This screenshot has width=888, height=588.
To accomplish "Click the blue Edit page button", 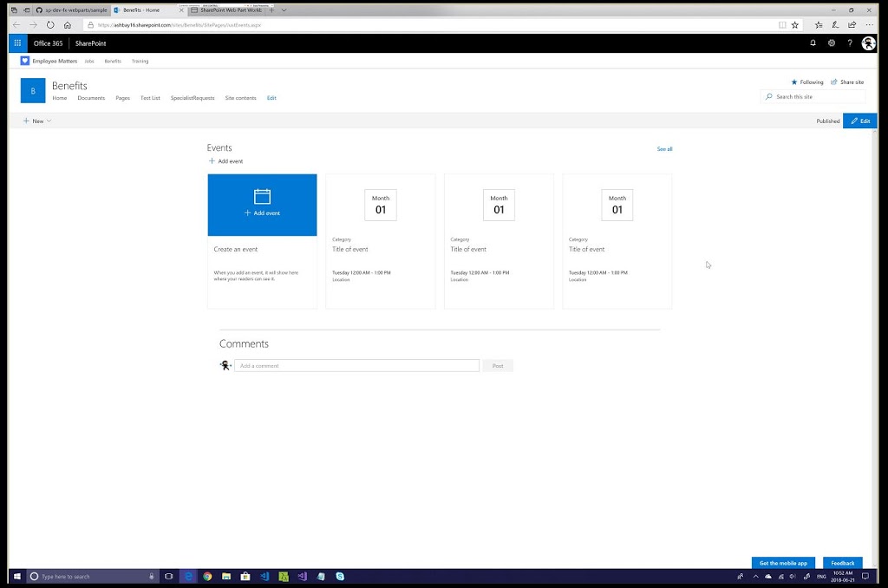I will click(859, 121).
